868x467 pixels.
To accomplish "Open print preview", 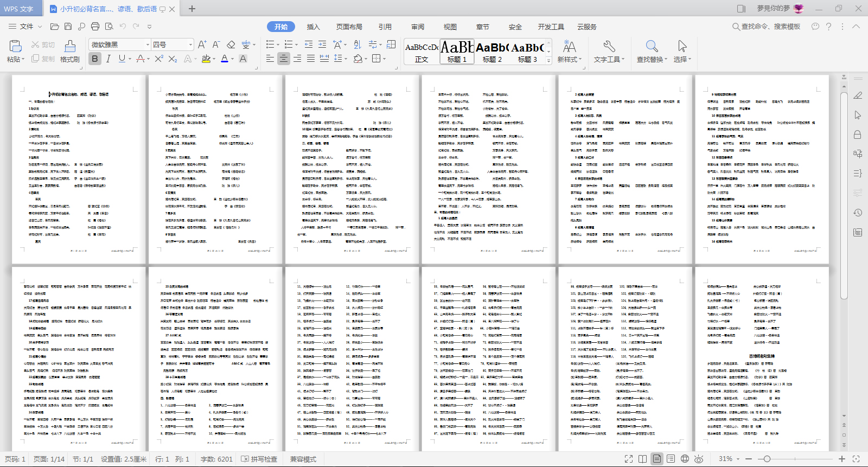I will coord(109,27).
